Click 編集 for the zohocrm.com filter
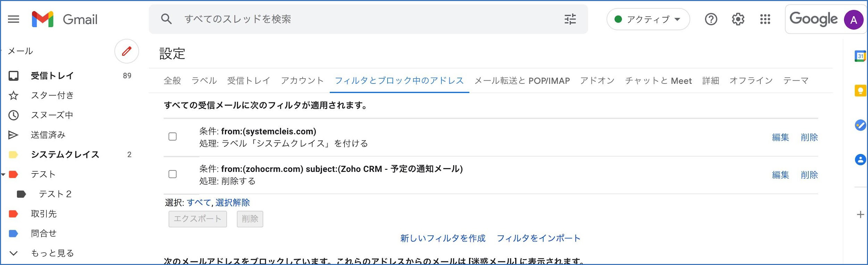 [781, 175]
